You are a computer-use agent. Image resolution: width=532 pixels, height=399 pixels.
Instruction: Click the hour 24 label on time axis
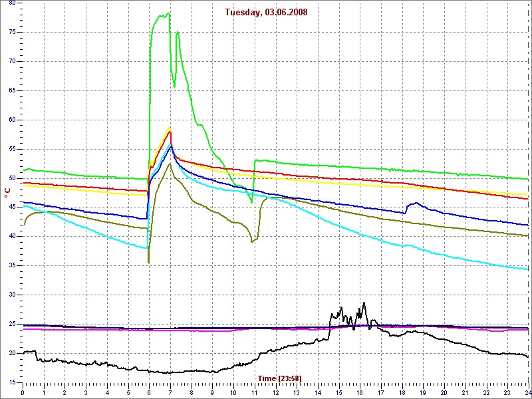point(528,393)
